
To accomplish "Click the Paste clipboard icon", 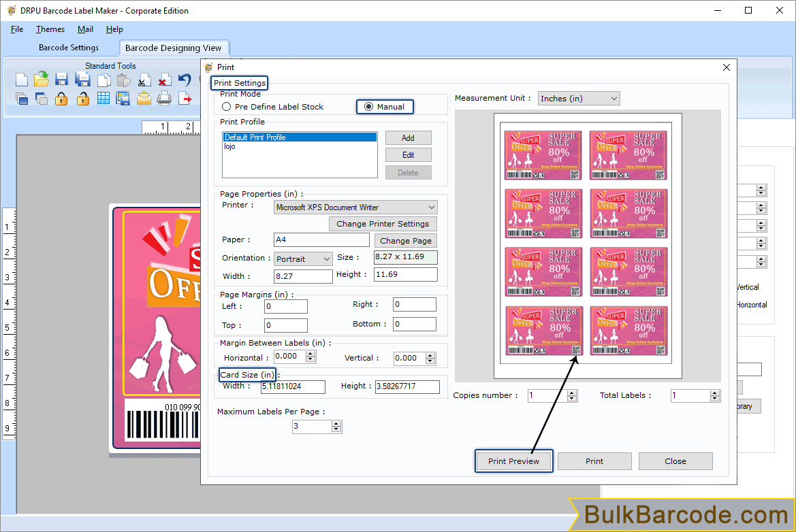I will pyautogui.click(x=123, y=80).
